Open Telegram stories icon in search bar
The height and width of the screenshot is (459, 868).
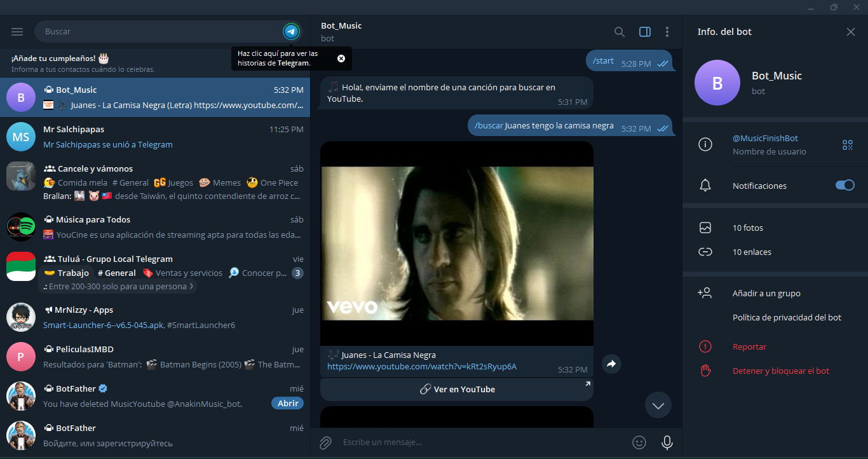point(291,31)
